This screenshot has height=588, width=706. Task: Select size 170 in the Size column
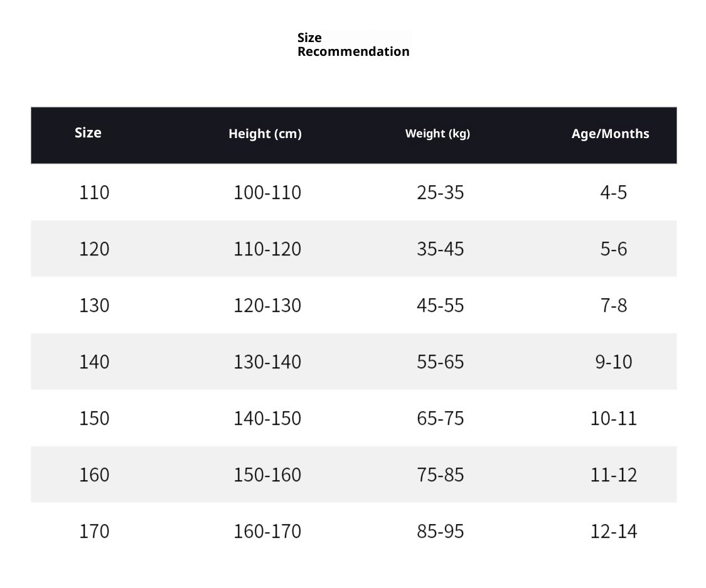pyautogui.click(x=94, y=531)
